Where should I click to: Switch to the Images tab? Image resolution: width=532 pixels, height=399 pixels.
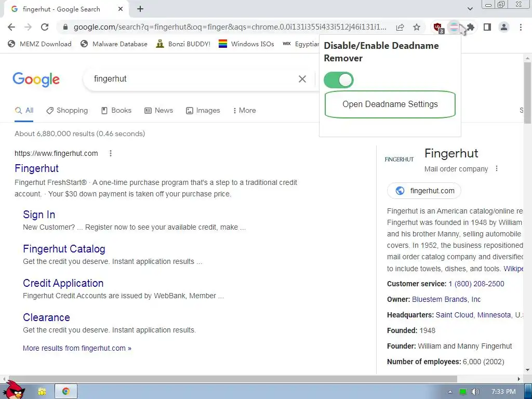[x=203, y=110]
